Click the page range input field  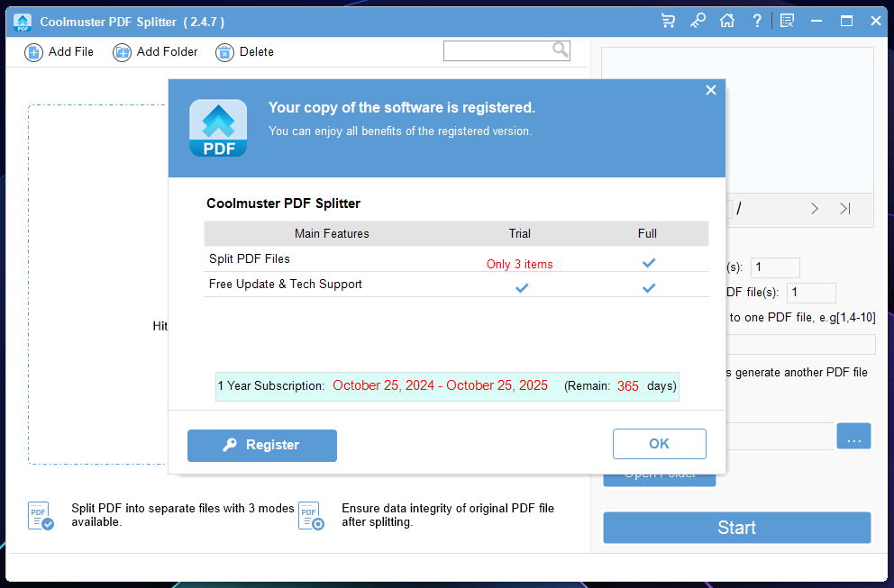[800, 344]
